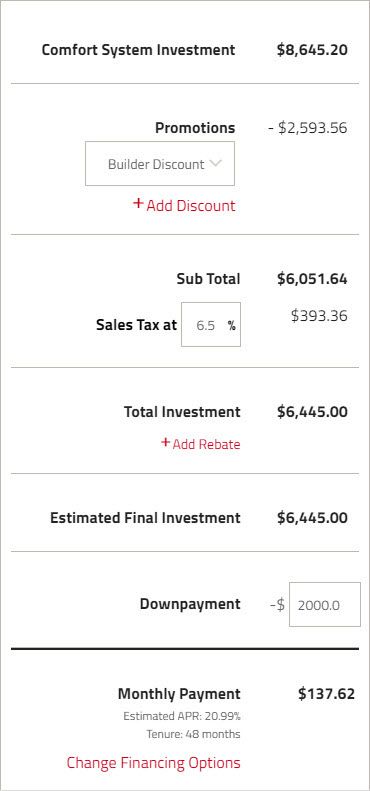Click the Monthly Payment amount $137.62
This screenshot has width=370, height=791.
pos(326,694)
